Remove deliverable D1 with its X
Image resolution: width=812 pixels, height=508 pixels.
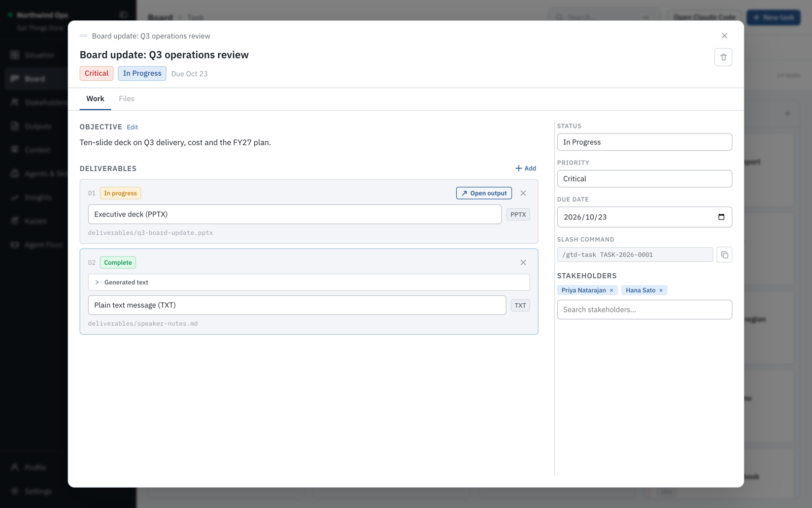coord(523,193)
